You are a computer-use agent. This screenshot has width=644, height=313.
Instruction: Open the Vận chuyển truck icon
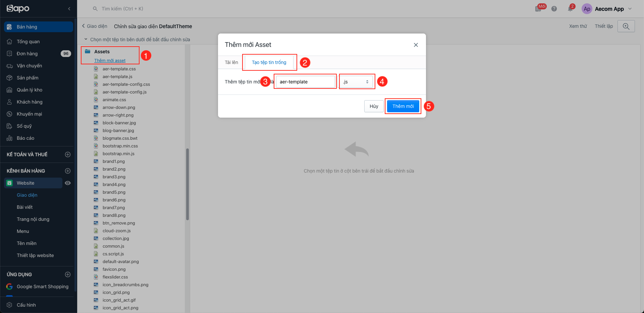coord(9,66)
